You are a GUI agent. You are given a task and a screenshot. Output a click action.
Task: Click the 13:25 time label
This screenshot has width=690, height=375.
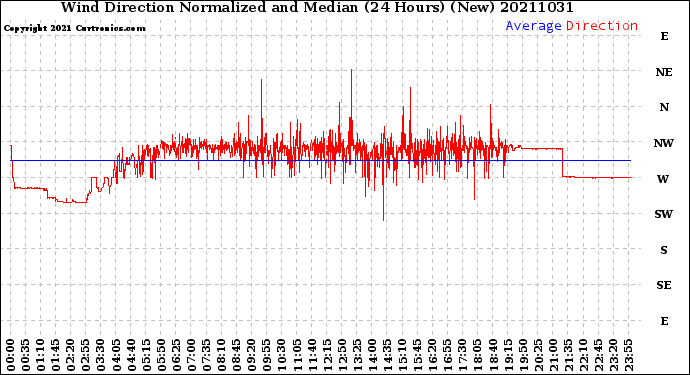(357, 355)
